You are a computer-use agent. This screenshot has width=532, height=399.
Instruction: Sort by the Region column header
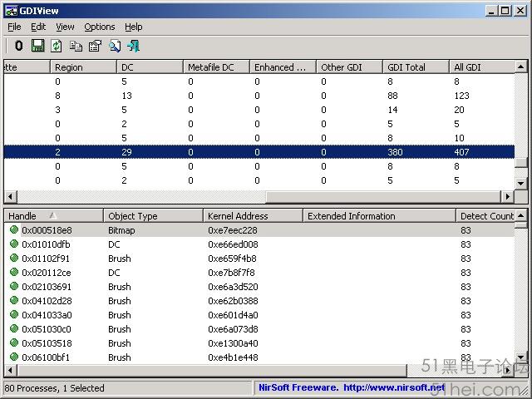83,66
